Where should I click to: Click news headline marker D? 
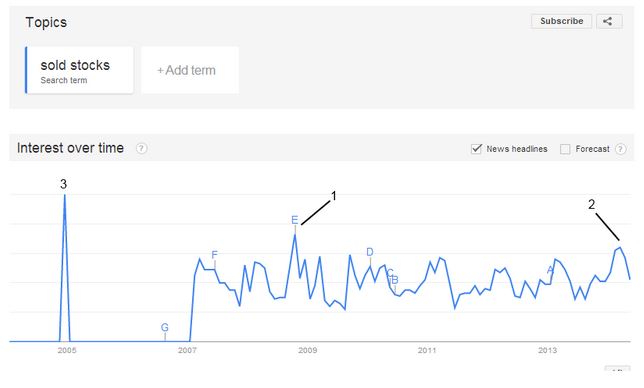(370, 252)
